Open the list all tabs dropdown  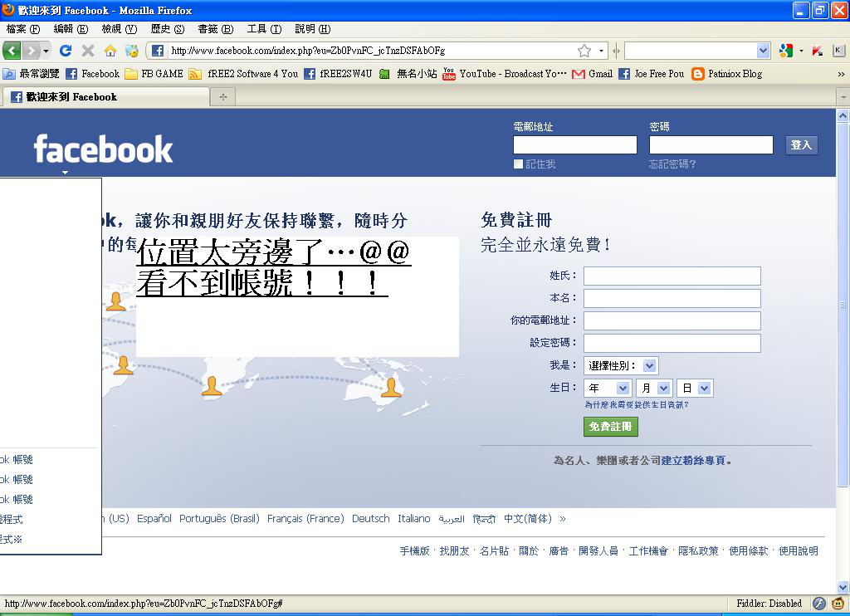tap(843, 97)
